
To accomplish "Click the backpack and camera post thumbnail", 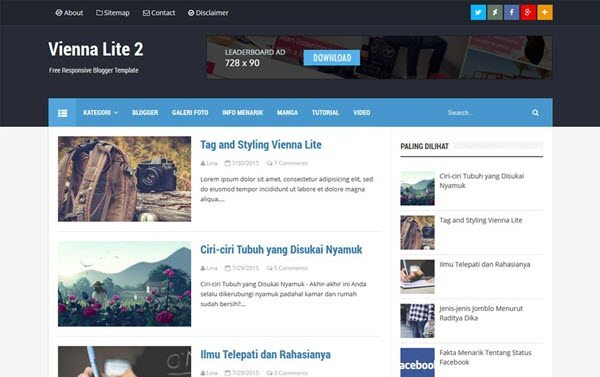I will tap(124, 179).
